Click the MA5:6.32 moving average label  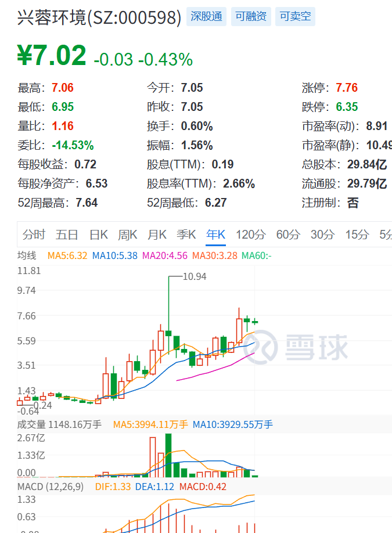[x=67, y=255]
